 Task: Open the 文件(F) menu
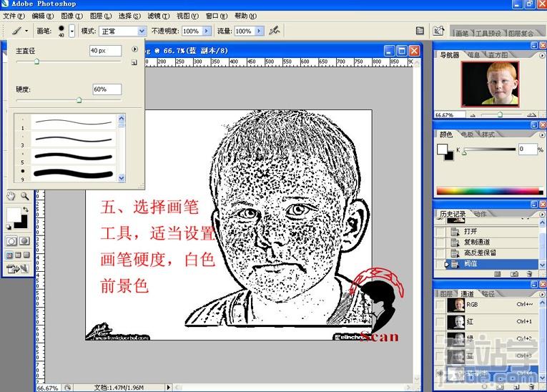pos(14,16)
